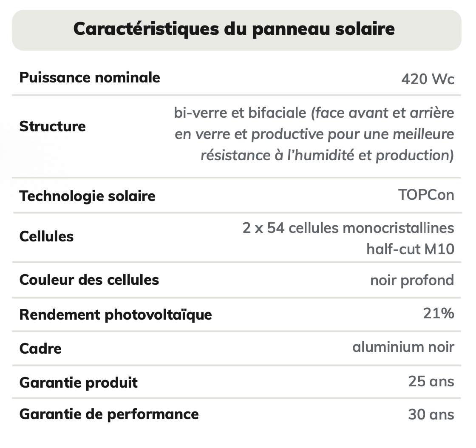Select the 'Couleur des cellules' label

click(x=89, y=280)
